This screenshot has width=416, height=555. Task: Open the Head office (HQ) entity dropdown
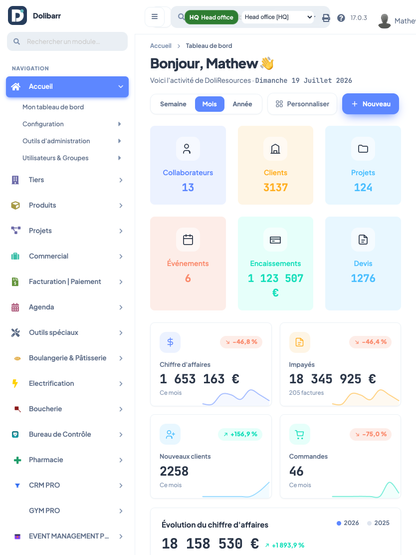point(279,17)
